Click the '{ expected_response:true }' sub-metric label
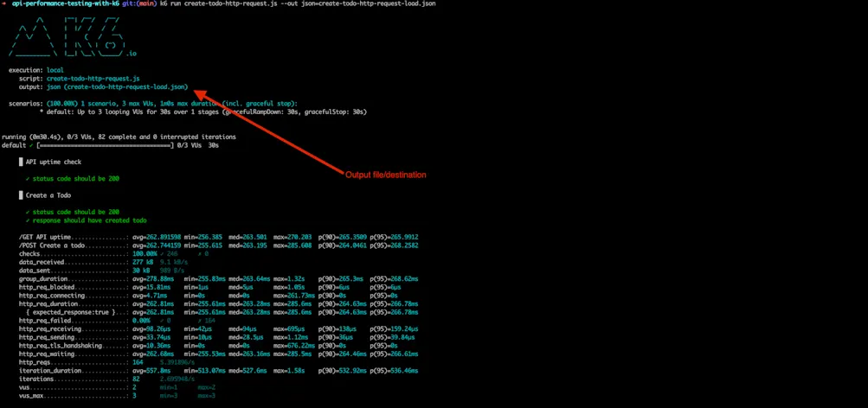 (71, 312)
